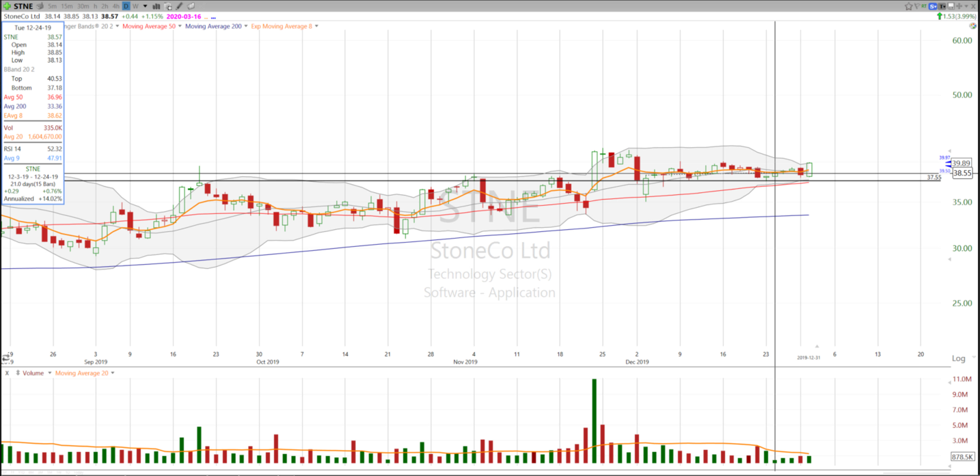Click the tallest green volume bar

coord(594,421)
